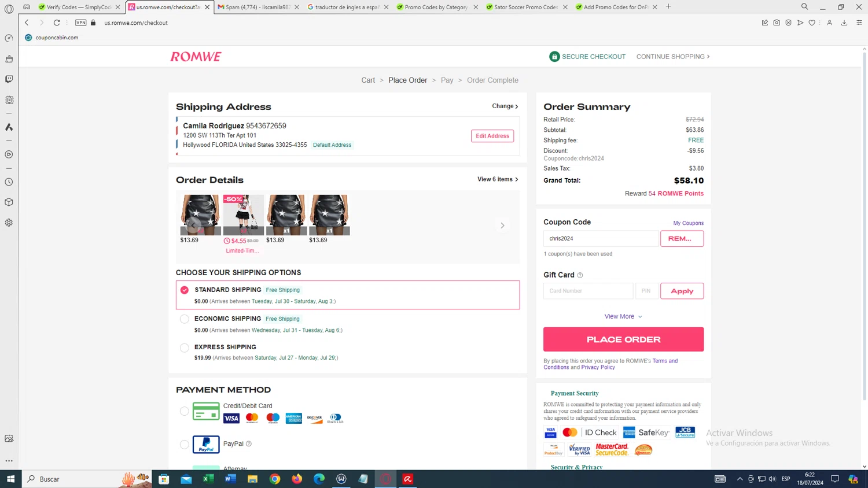This screenshot has height=488, width=868.
Task: Apply the gift card
Action: coord(682,291)
